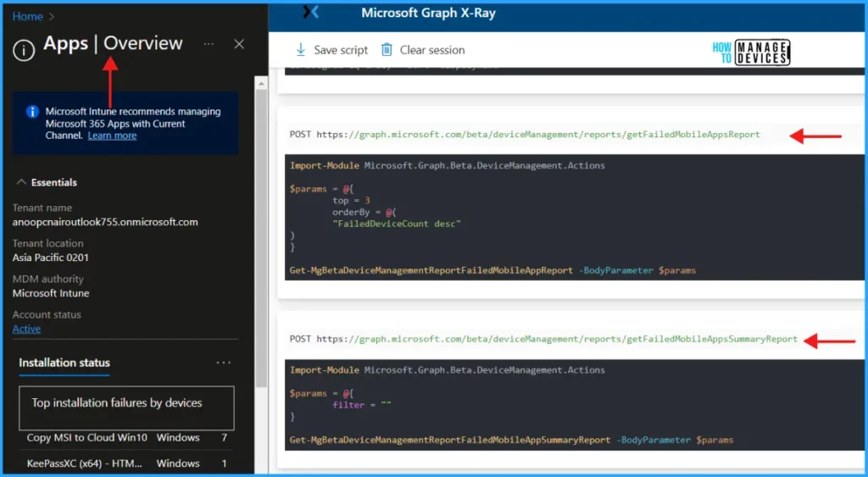Open the Apps Overview info icon

click(24, 50)
